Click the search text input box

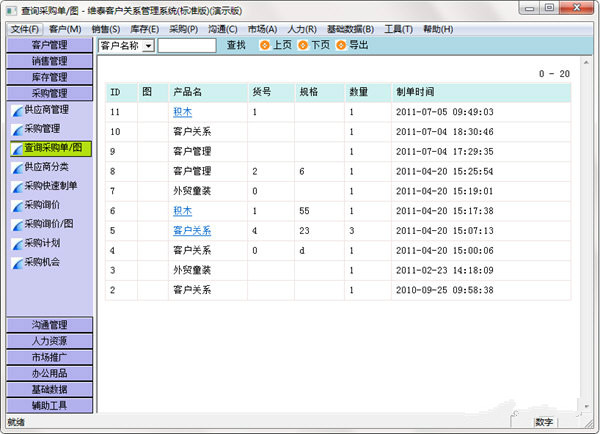click(187, 46)
